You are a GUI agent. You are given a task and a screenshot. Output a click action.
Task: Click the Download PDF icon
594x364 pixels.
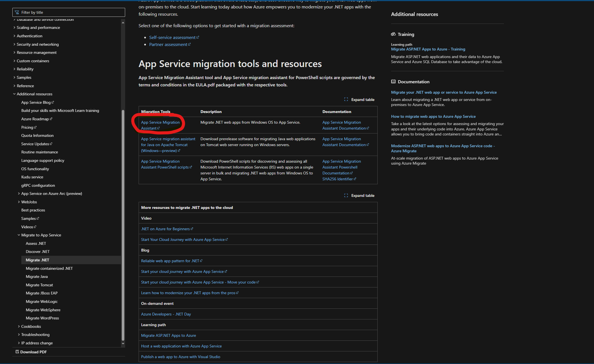point(17,352)
